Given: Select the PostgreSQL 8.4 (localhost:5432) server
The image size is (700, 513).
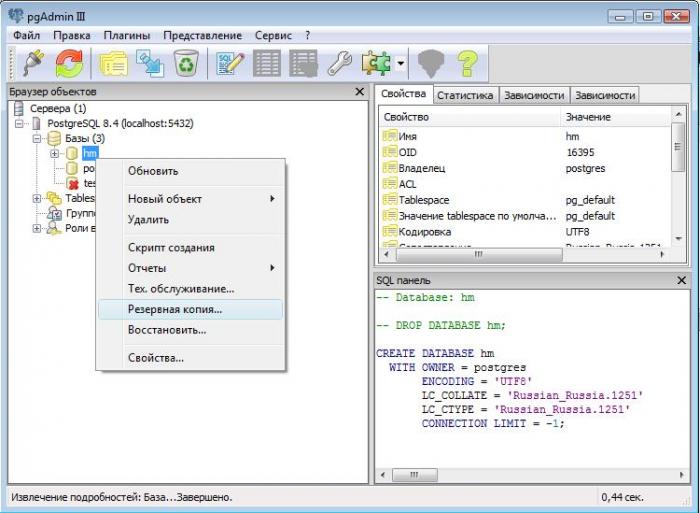Looking at the screenshot, I should [x=121, y=123].
